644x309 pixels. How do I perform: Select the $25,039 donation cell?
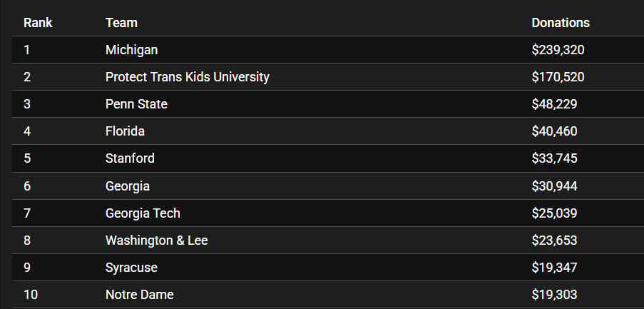[554, 213]
